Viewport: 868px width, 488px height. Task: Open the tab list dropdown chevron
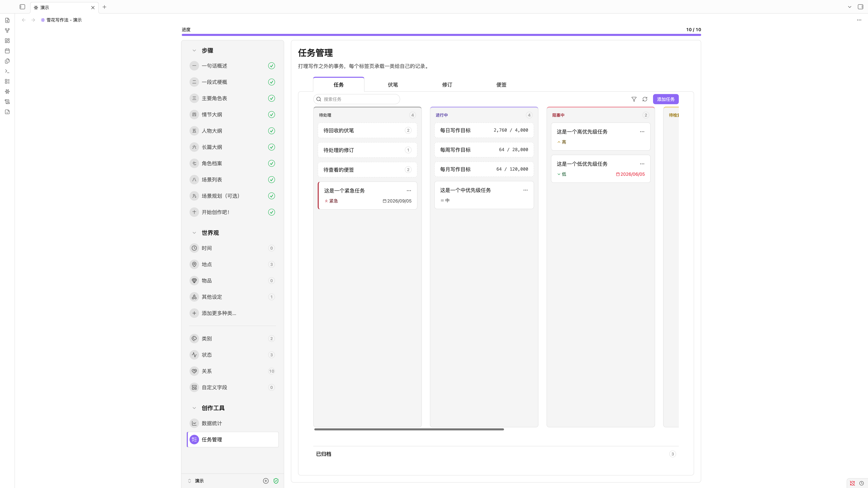click(850, 7)
